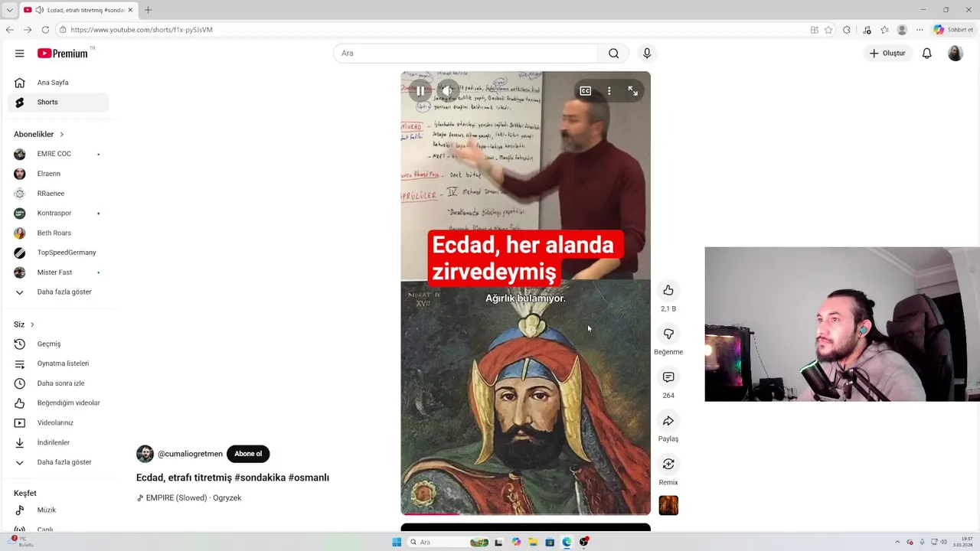
Task: Expand Siz list via Daha fazla göster
Action: coord(58,462)
